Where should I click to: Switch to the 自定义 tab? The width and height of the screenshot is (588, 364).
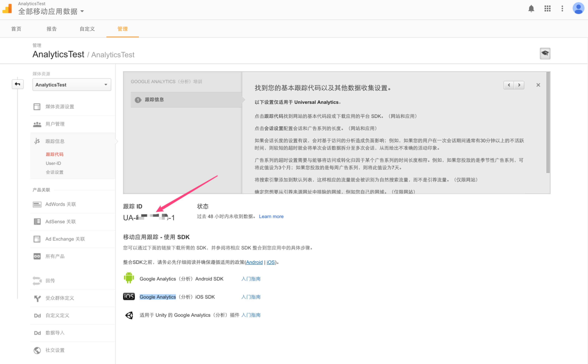coord(87,29)
